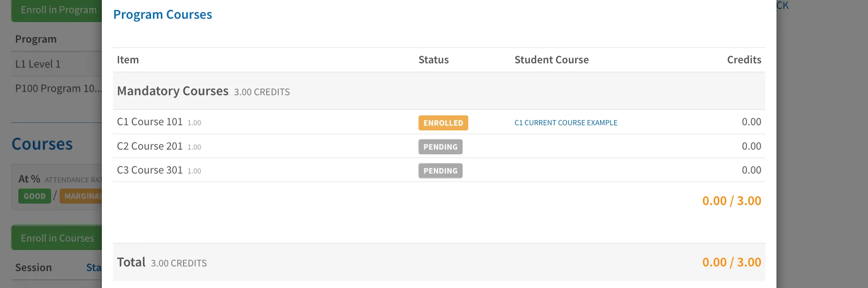Screen dimensions: 868x288
Task: Click the 3.00 CREDITS label beside Total
Action: tap(179, 263)
